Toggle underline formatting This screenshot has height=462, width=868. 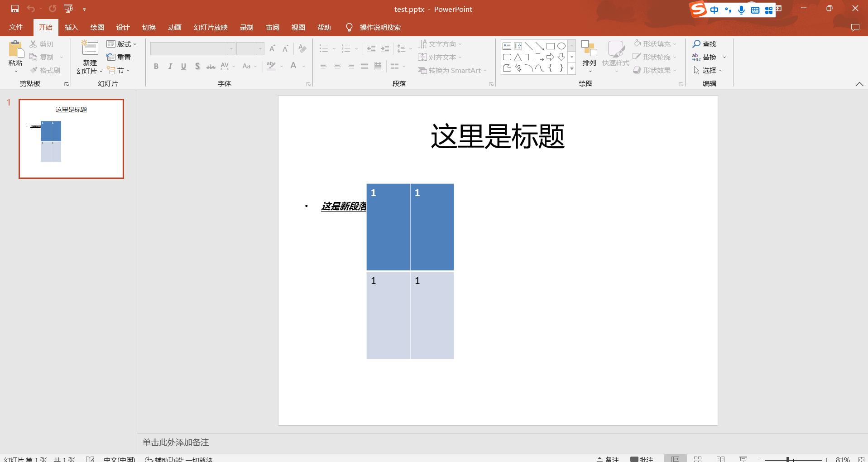(x=183, y=66)
